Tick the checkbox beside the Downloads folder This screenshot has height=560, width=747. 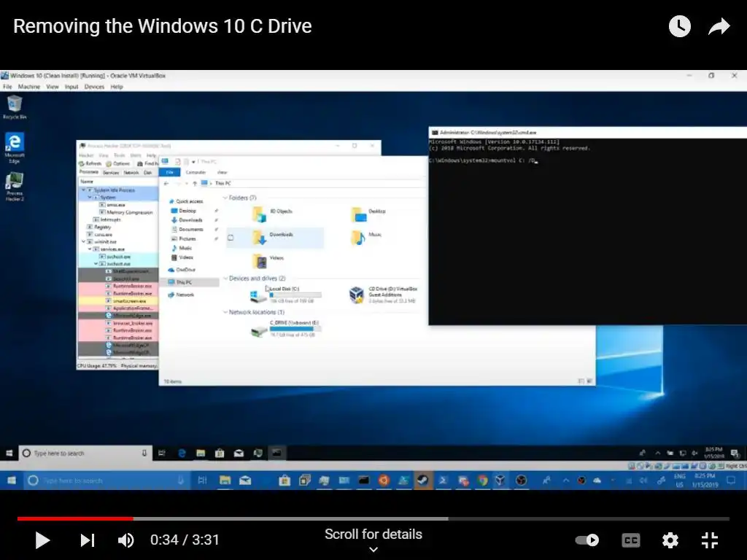[231, 238]
